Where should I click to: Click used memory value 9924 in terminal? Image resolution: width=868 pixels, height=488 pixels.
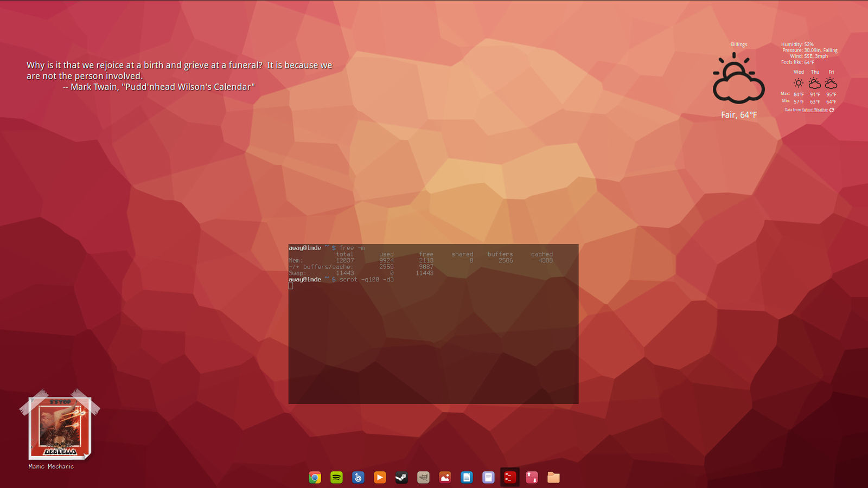tap(386, 261)
